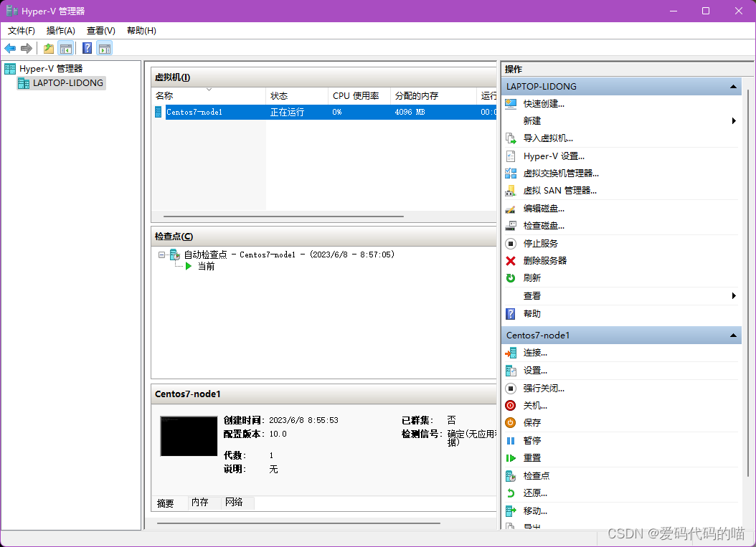
Task: Open the 查看(V) menu
Action: click(100, 31)
